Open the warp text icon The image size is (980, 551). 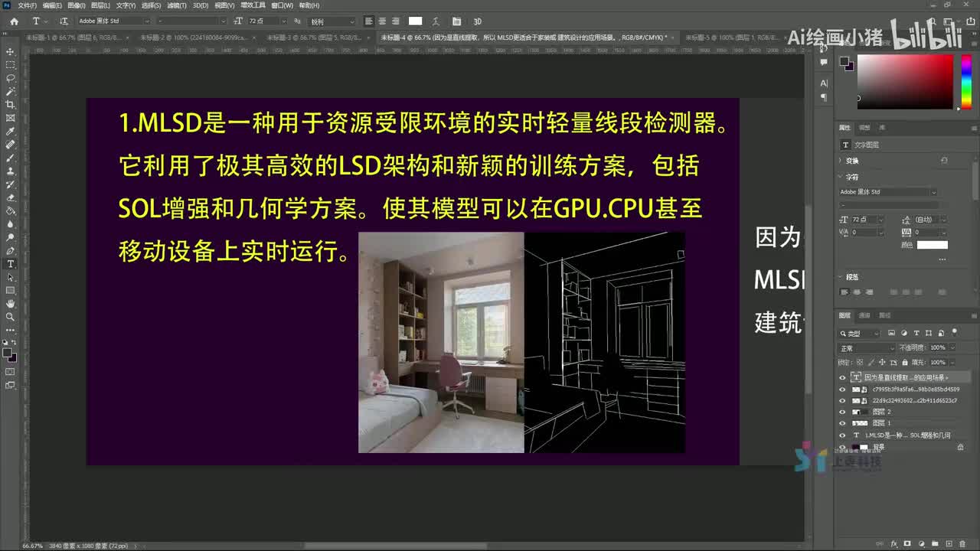pos(437,21)
